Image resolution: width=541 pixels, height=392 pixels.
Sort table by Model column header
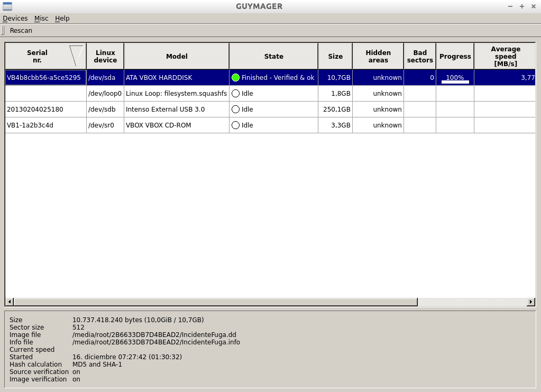click(x=177, y=56)
